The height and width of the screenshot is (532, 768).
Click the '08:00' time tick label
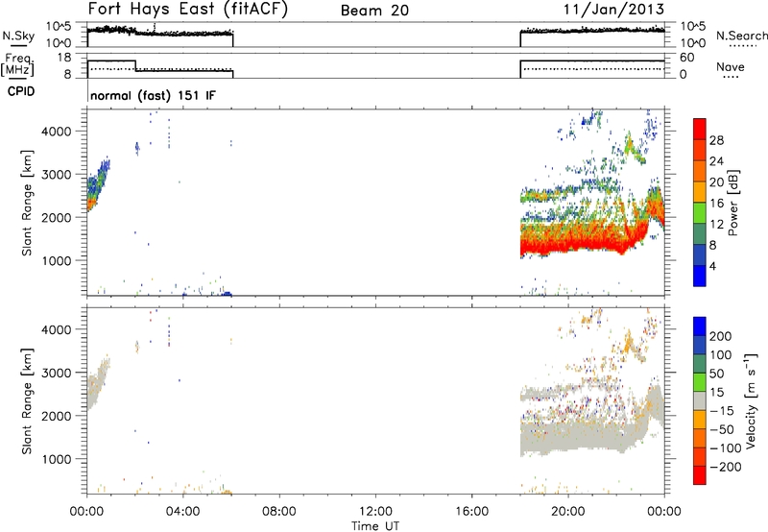(x=279, y=512)
